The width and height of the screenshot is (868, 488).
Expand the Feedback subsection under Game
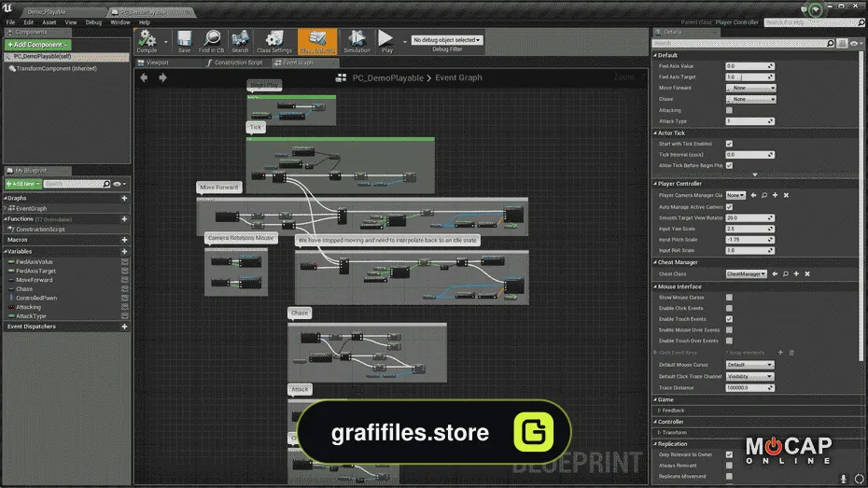659,411
